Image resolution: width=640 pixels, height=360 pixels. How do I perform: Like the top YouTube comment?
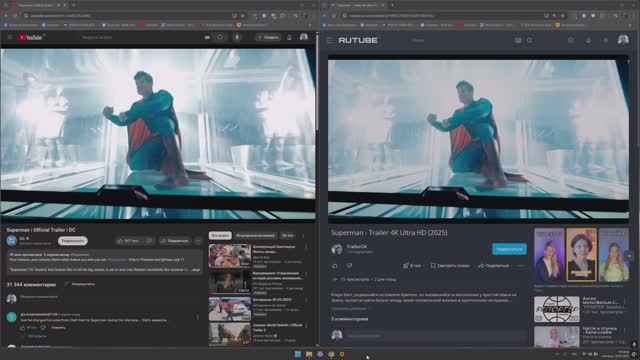(22, 327)
